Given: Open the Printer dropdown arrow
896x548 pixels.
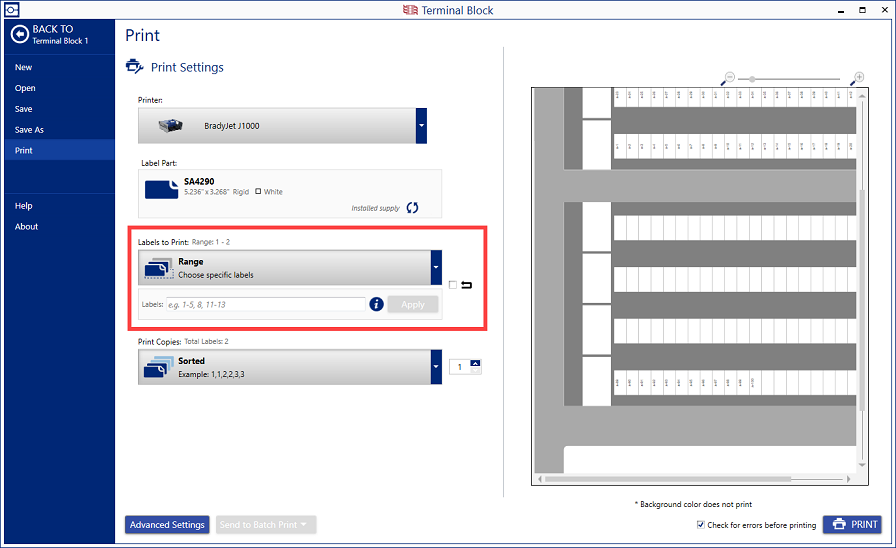Looking at the screenshot, I should click(421, 126).
